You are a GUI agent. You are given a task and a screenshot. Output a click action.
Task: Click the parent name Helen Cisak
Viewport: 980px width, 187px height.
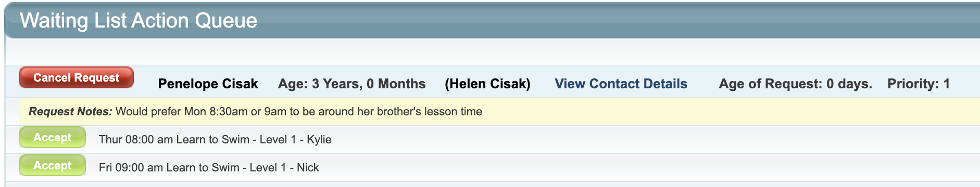pyautogui.click(x=487, y=84)
